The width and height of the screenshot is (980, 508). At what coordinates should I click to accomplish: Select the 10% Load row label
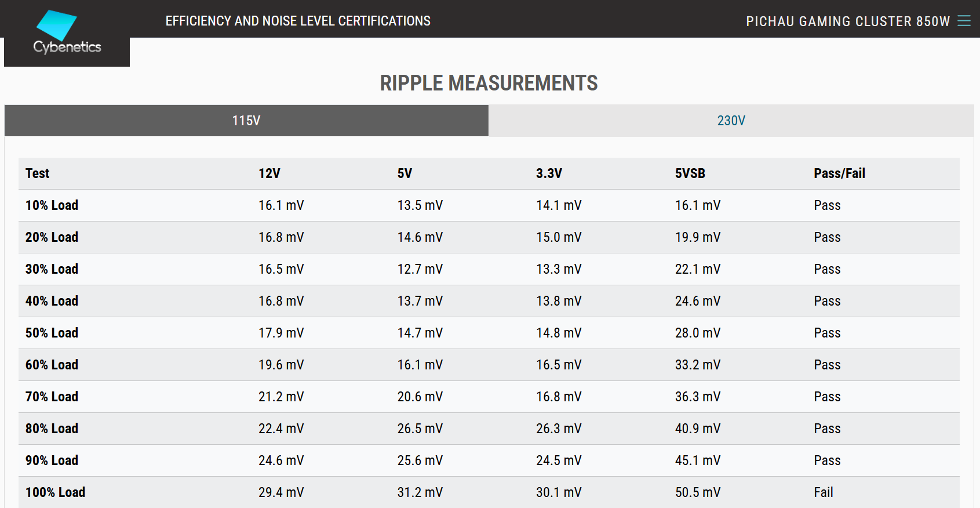click(52, 205)
